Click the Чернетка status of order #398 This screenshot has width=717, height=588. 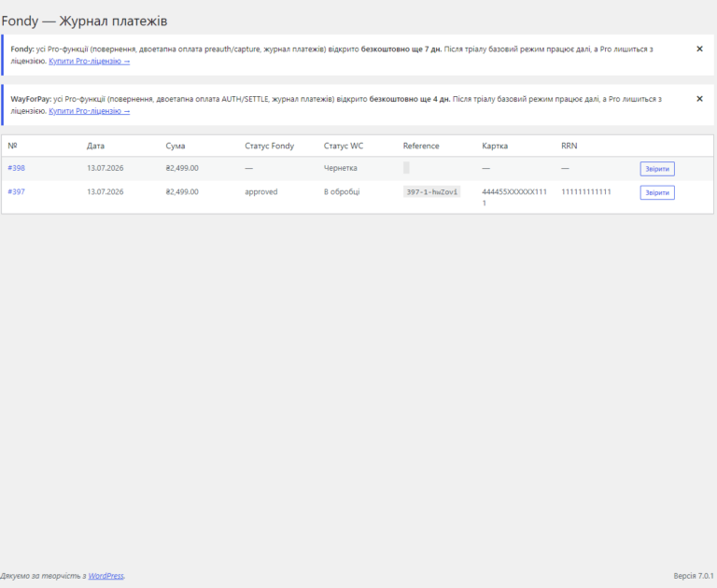click(340, 168)
